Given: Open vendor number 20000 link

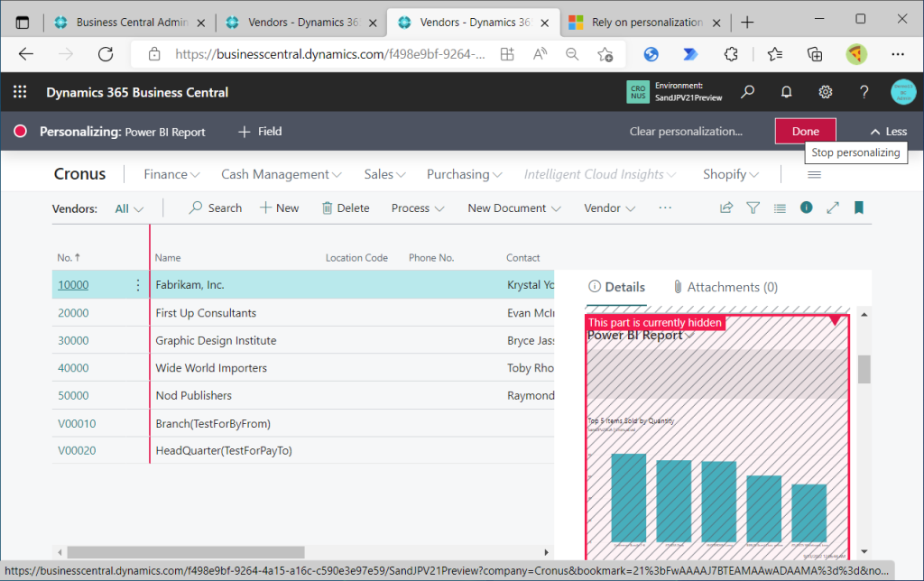Looking at the screenshot, I should (73, 313).
